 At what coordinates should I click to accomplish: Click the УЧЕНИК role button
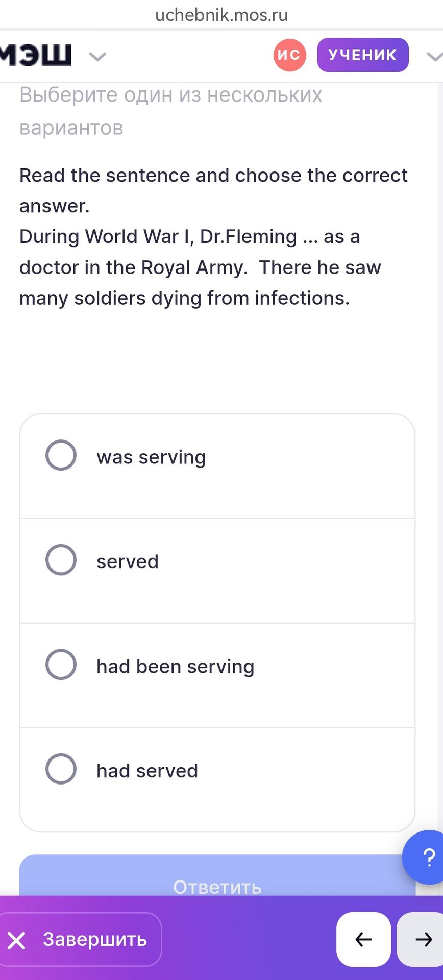[x=362, y=55]
